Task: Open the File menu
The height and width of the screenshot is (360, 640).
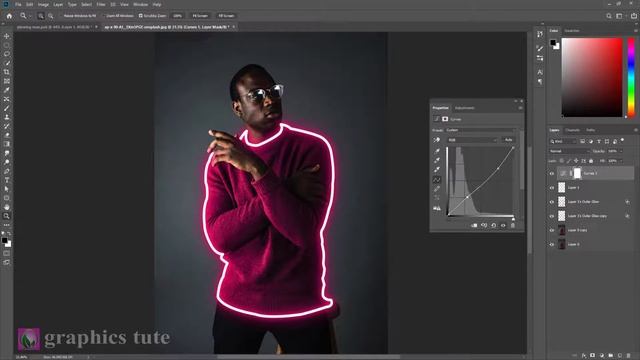Action: 18,4
